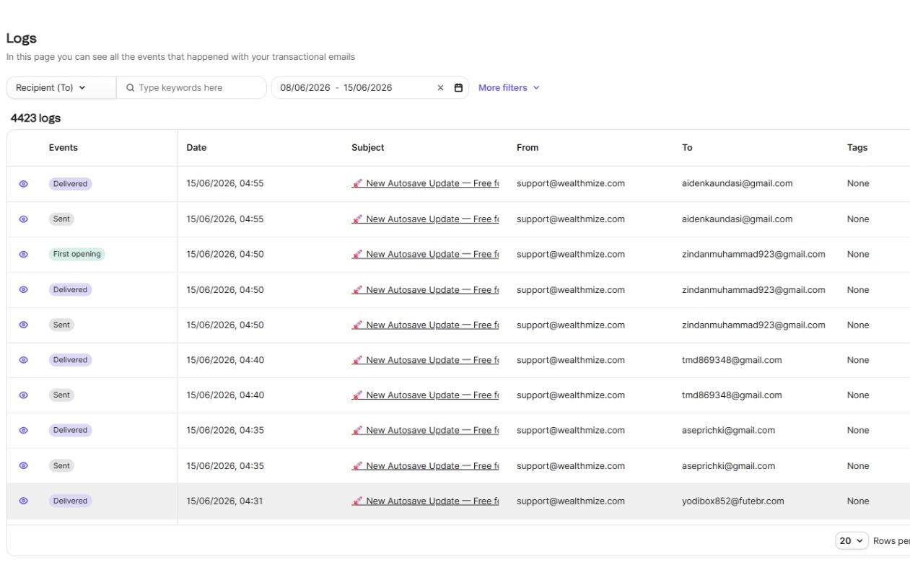
Task: View the 04:40 Sent log for tmd869348
Action: 23,395
